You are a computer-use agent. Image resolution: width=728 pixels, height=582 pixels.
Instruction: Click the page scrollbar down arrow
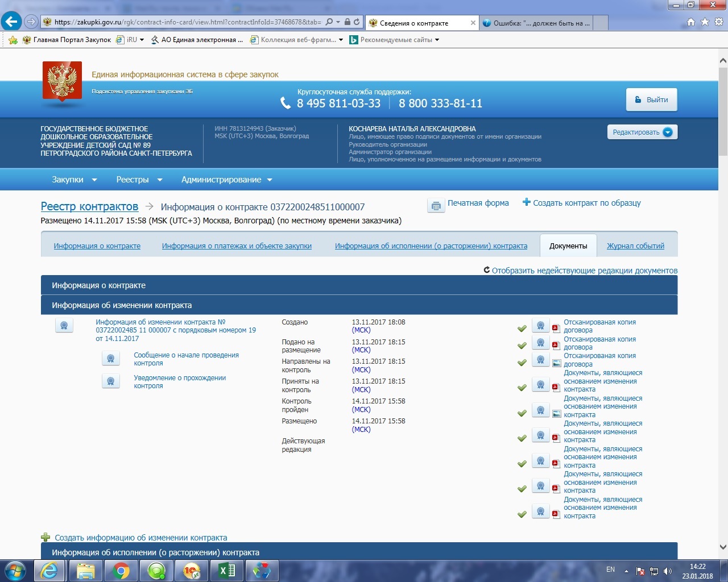[x=723, y=547]
